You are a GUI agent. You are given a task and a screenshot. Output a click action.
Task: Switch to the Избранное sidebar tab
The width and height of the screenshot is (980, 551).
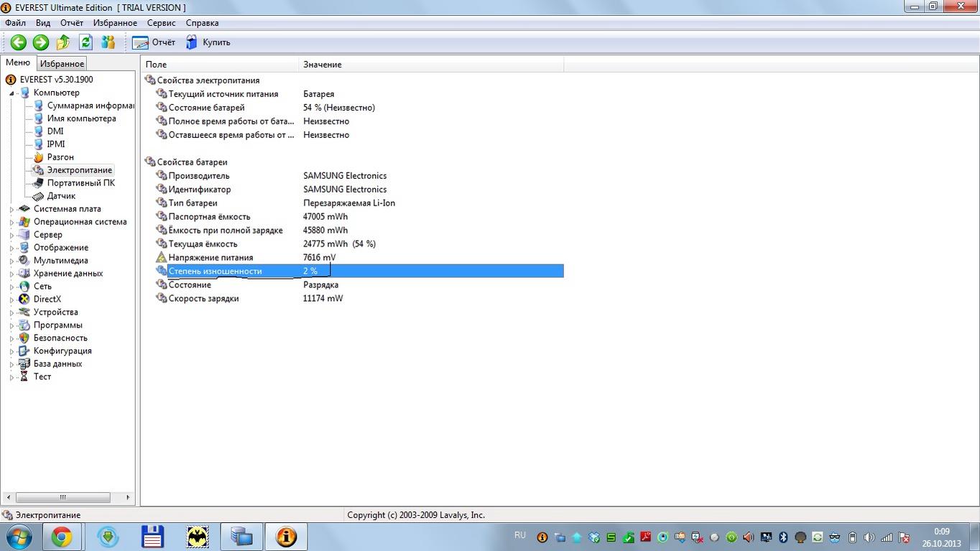tap(62, 64)
